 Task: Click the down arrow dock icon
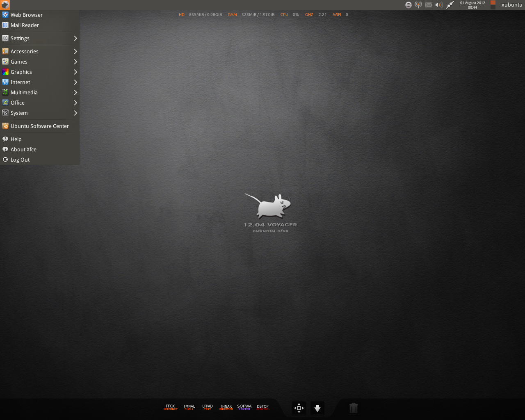coord(317,408)
